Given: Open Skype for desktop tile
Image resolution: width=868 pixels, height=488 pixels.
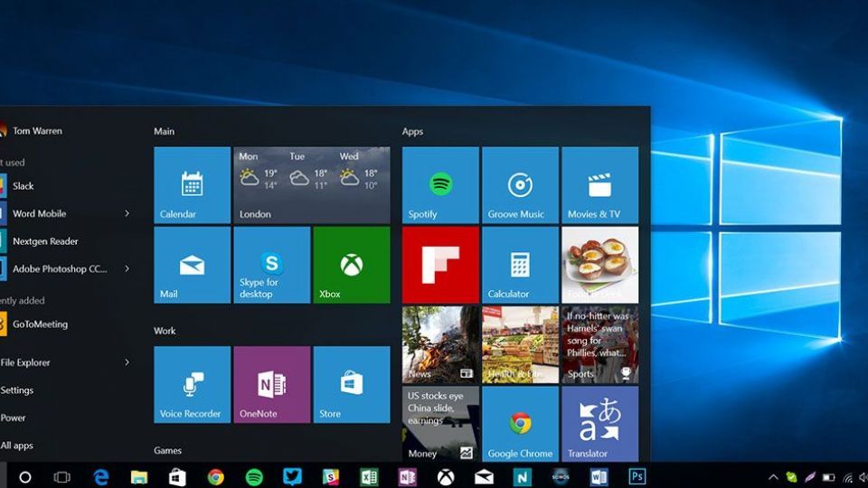Looking at the screenshot, I should (271, 265).
